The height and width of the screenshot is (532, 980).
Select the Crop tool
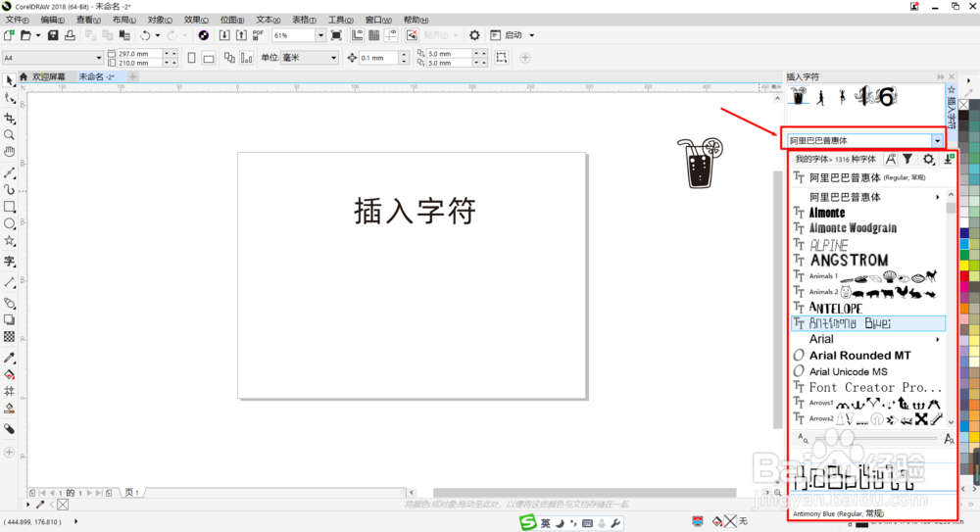(x=10, y=119)
